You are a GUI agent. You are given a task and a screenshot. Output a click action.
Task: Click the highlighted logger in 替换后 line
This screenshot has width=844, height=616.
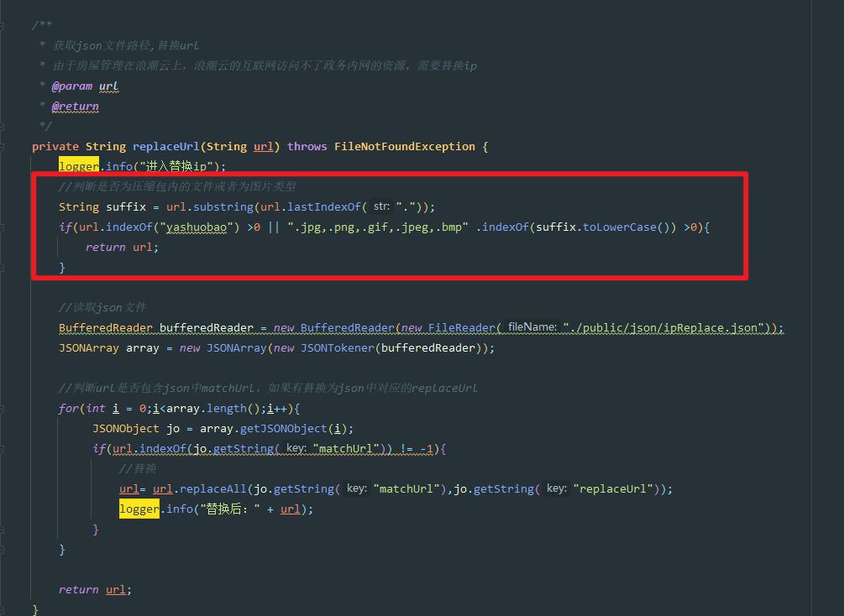pyautogui.click(x=139, y=509)
